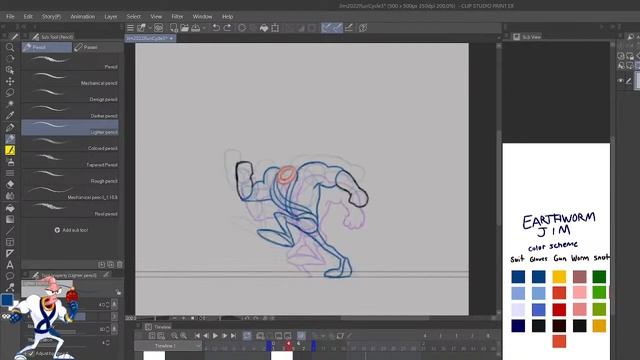Select the yellow highlighted Brush tool
The width and height of the screenshot is (640, 360).
[x=10, y=150]
